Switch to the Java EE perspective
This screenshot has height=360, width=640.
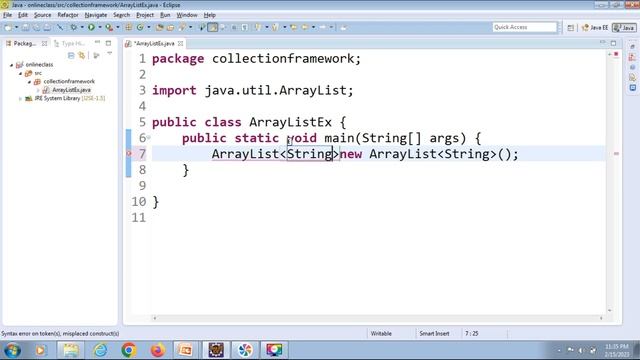point(595,28)
